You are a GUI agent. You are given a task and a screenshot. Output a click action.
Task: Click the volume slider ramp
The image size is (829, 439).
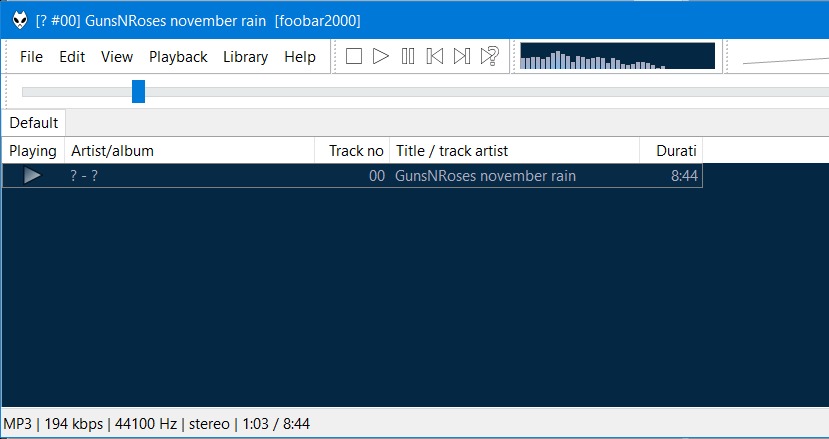pyautogui.click(x=786, y=60)
